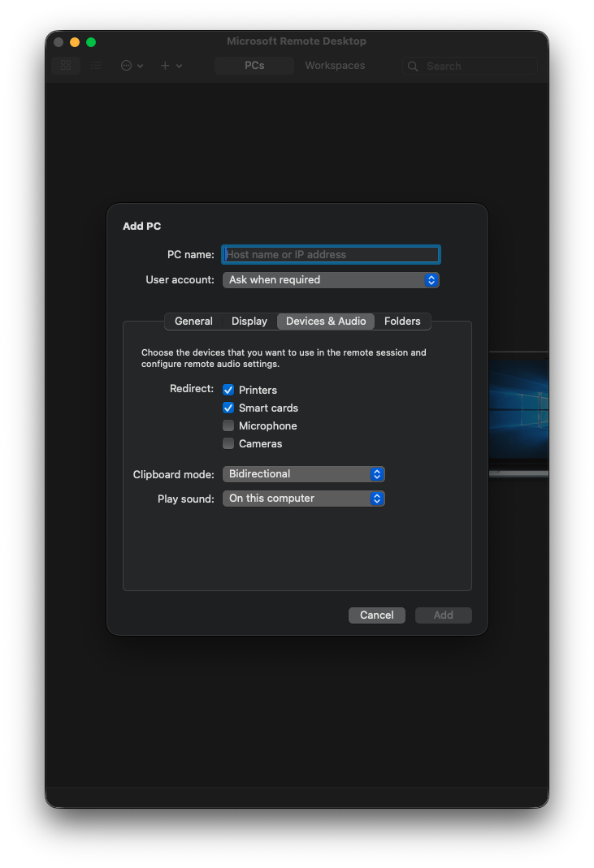This screenshot has height=868, width=594.
Task: Click the Windows PC thumbnail behind dialog
Action: [x=518, y=413]
